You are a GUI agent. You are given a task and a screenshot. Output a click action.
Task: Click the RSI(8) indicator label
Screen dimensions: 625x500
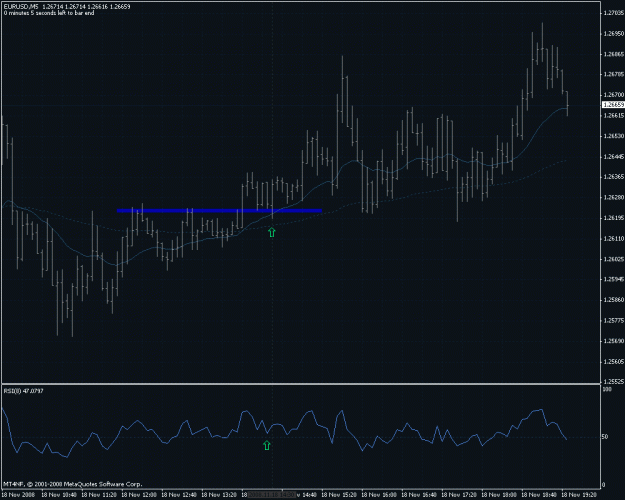[24, 391]
